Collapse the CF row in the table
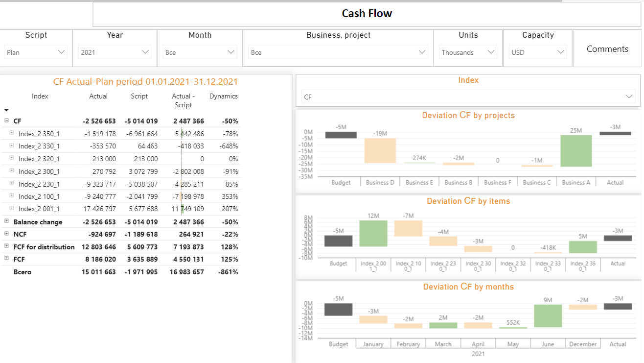Screen dimensions: 644x363 tap(6, 121)
